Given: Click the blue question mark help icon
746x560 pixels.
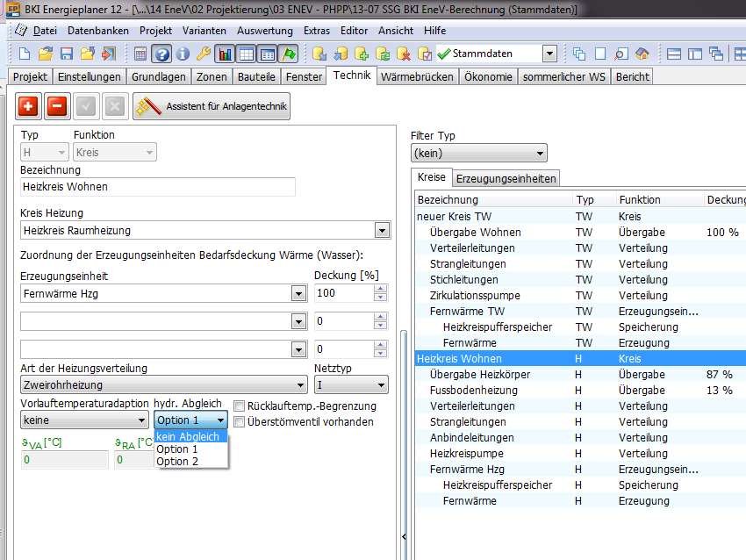Looking at the screenshot, I should pyautogui.click(x=161, y=54).
